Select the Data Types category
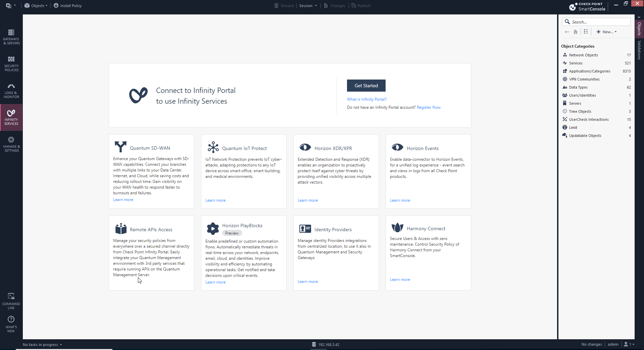The image size is (644, 350). (596, 87)
